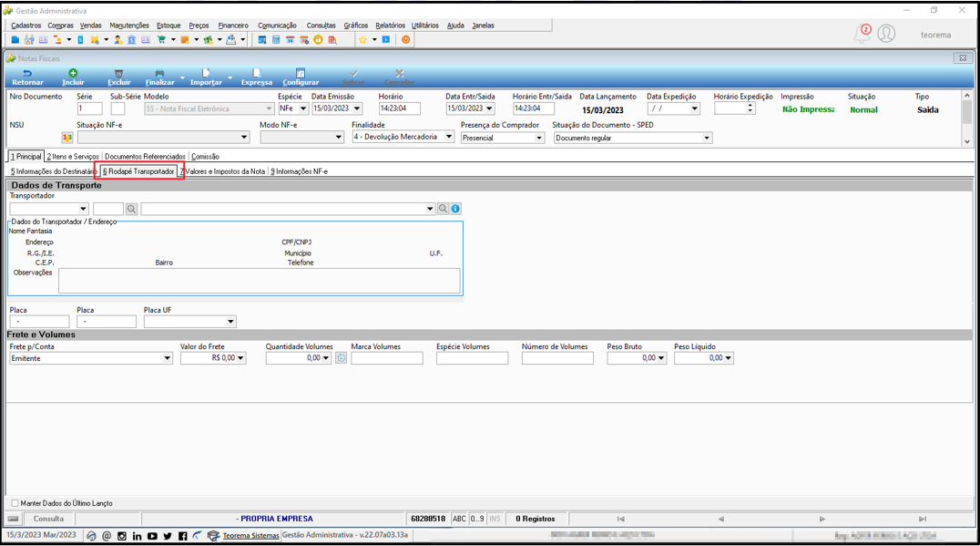Screen dimensions: 980x546
Task: Click the magnifier next to the Transportador code field
Action: (131, 209)
